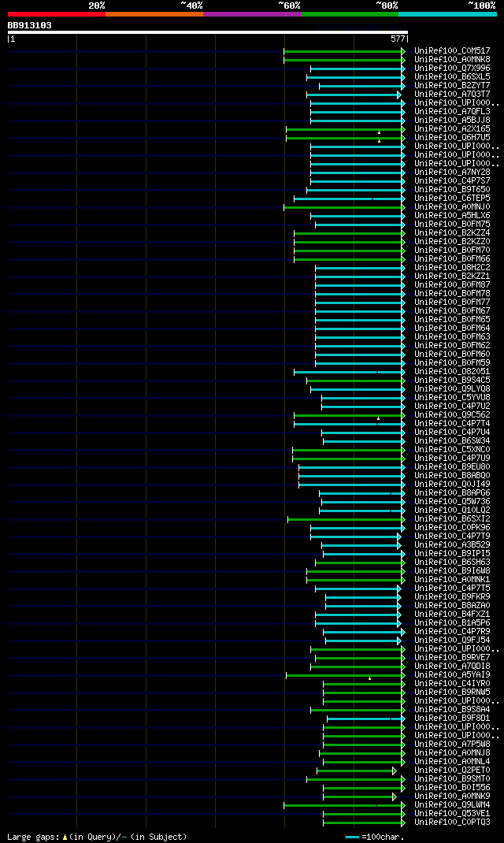
Task: Click the green alignment bar beside UniRef100_B6SXI2
Action: pos(346,519)
